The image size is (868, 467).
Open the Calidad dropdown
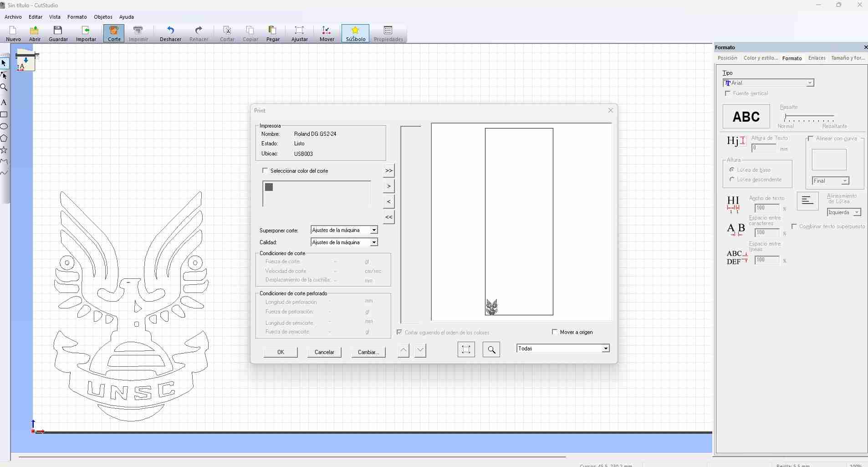344,242
